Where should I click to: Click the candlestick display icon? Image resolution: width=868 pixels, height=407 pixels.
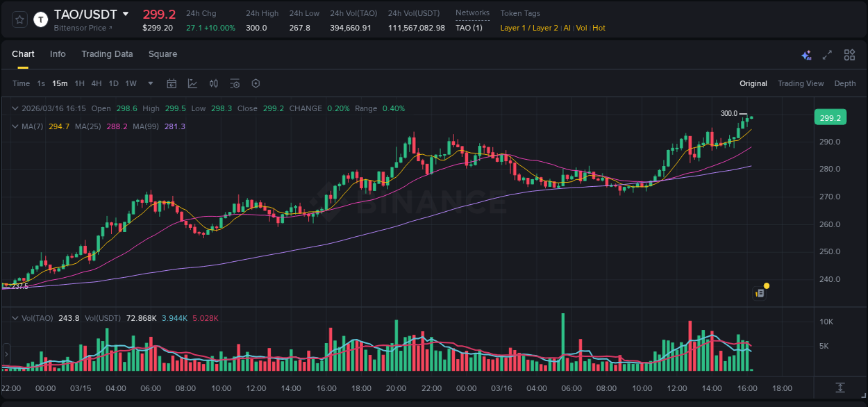coord(213,83)
